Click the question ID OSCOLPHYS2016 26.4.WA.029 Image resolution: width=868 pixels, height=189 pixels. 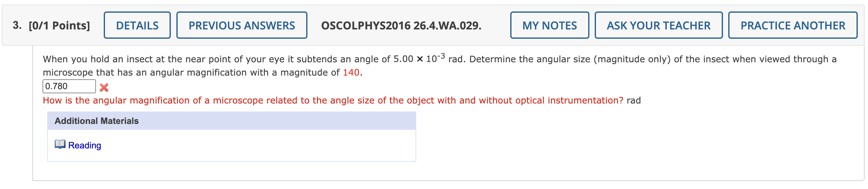click(401, 25)
